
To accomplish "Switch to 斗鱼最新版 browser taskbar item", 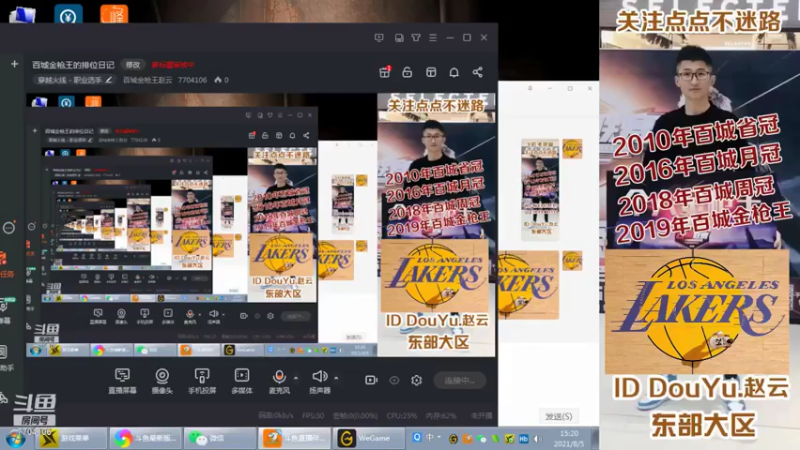I will coord(145,438).
